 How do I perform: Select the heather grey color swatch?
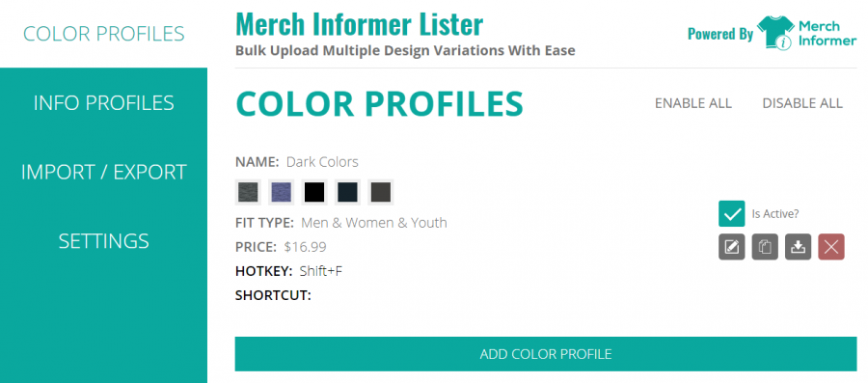coord(248,192)
